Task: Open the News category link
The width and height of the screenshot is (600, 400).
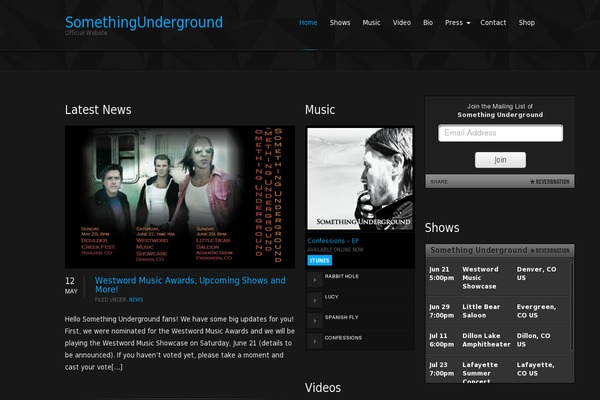Action: 136,300
